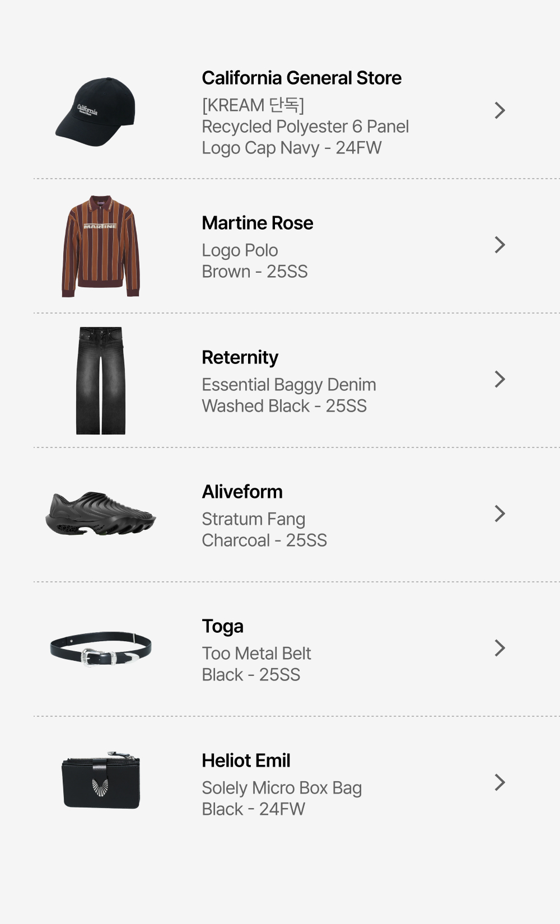Expand the California General Store item chevron
Viewport: 560px width, 924px height.
[x=500, y=110]
